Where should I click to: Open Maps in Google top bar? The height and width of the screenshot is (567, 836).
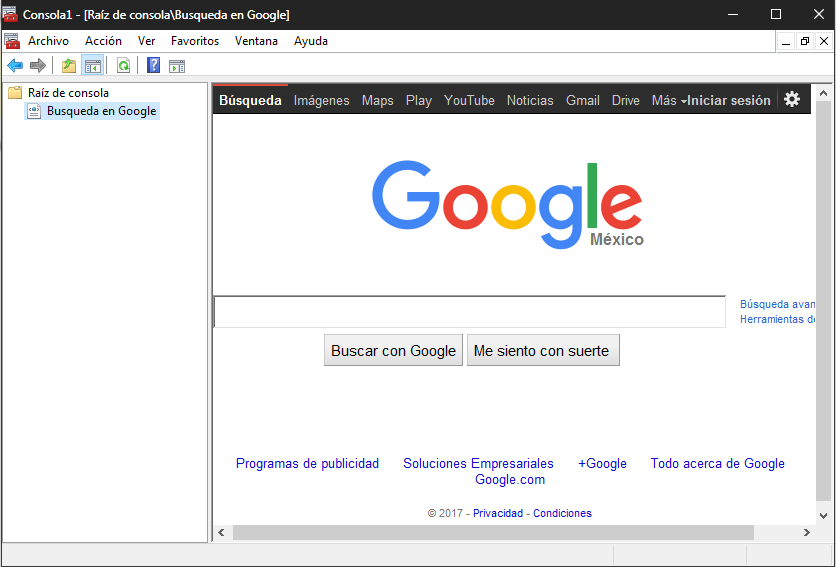(x=377, y=100)
